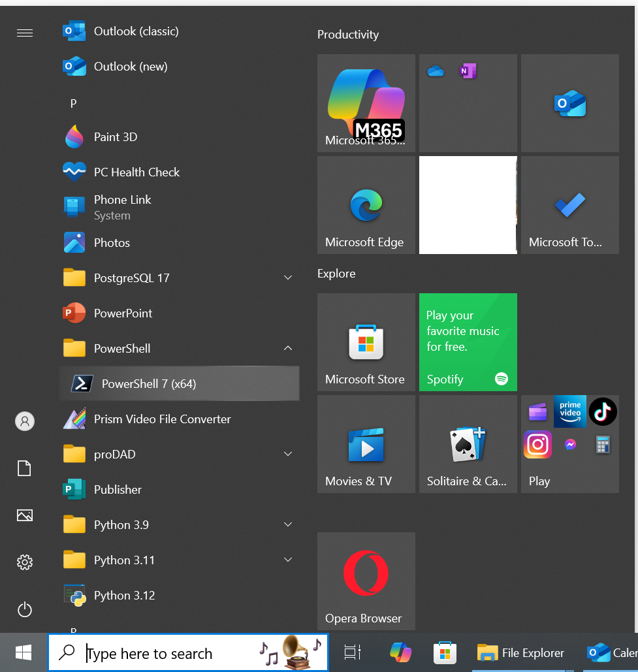Launch the Movies & TV tile
638x672 pixels.
point(366,444)
